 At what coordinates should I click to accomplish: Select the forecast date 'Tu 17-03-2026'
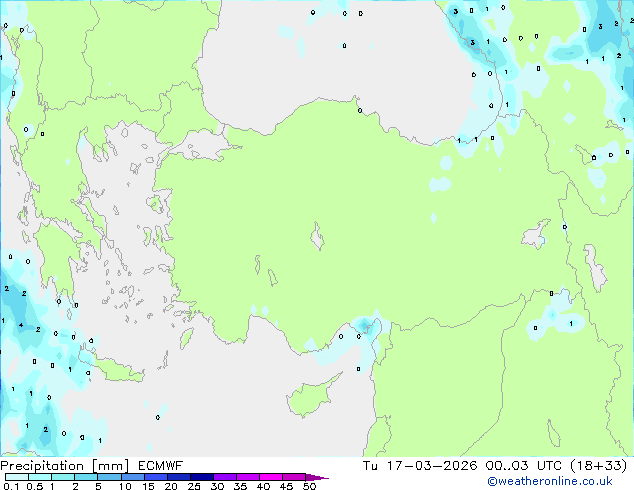(420, 466)
